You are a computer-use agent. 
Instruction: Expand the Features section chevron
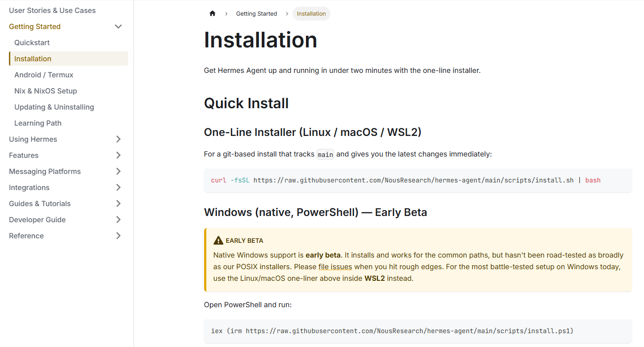pos(118,155)
